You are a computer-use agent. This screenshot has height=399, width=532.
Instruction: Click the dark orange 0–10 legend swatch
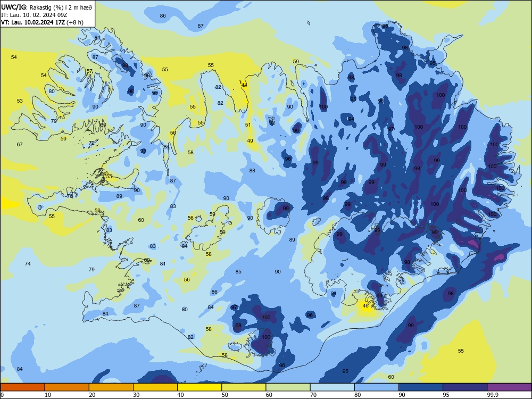(22, 387)
